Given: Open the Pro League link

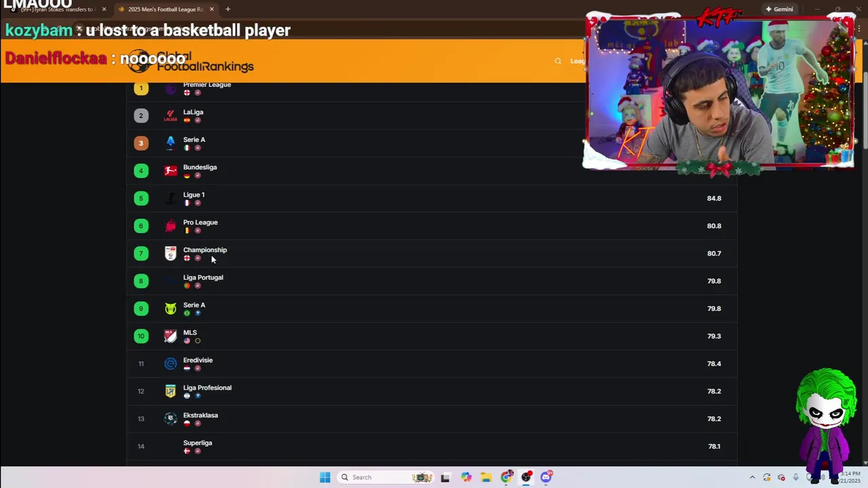Looking at the screenshot, I should click(x=200, y=222).
